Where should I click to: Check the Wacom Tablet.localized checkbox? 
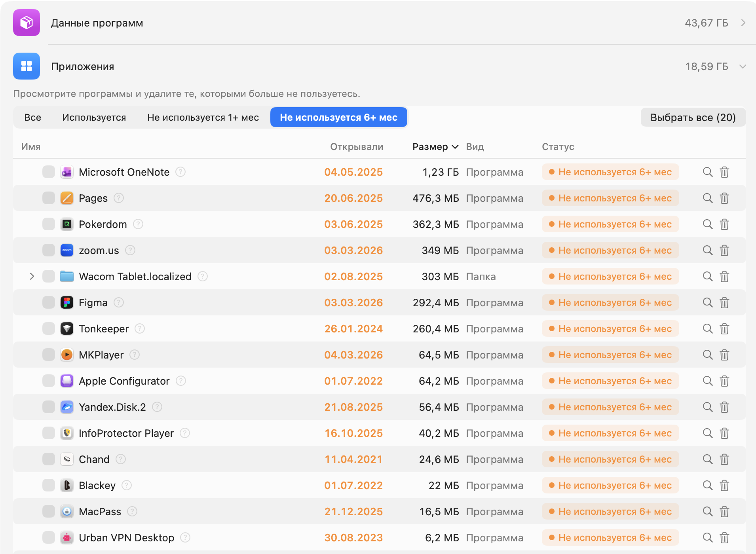click(x=49, y=277)
